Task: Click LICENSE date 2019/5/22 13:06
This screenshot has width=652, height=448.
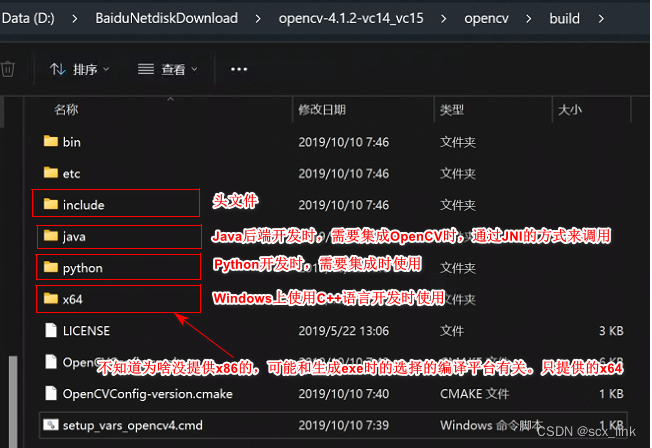Action: pyautogui.click(x=343, y=331)
